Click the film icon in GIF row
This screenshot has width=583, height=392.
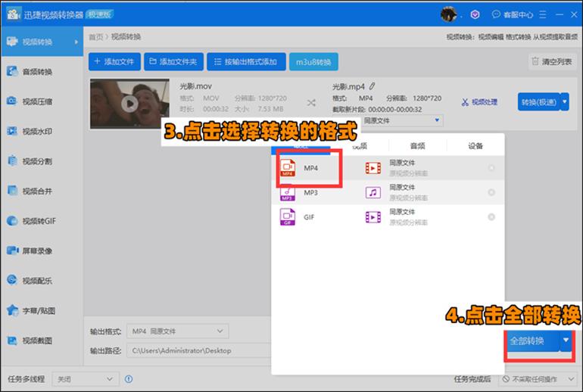point(373,217)
